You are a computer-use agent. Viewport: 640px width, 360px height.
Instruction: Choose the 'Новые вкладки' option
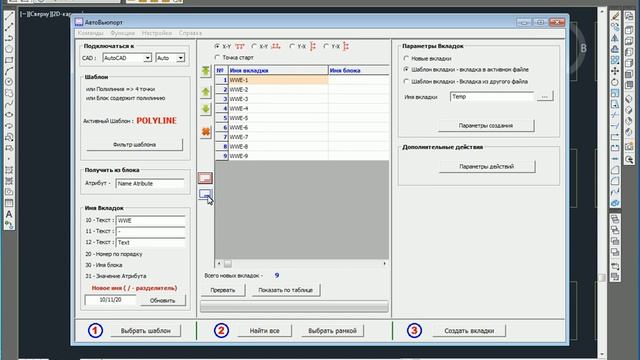click(406, 58)
